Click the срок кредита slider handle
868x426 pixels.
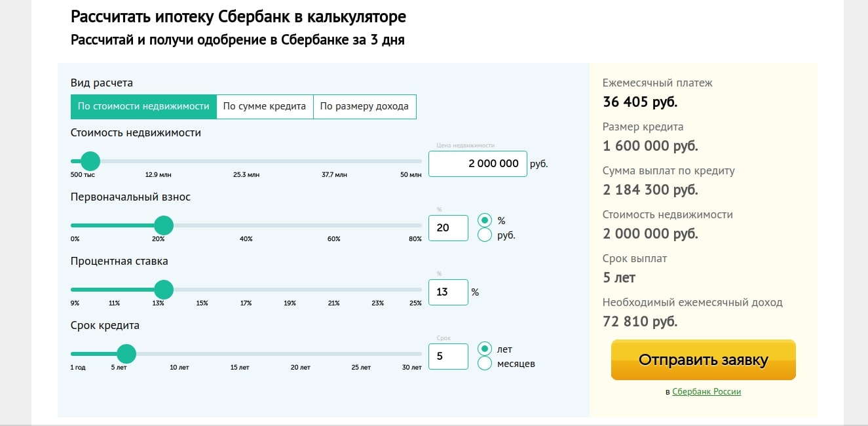click(126, 354)
